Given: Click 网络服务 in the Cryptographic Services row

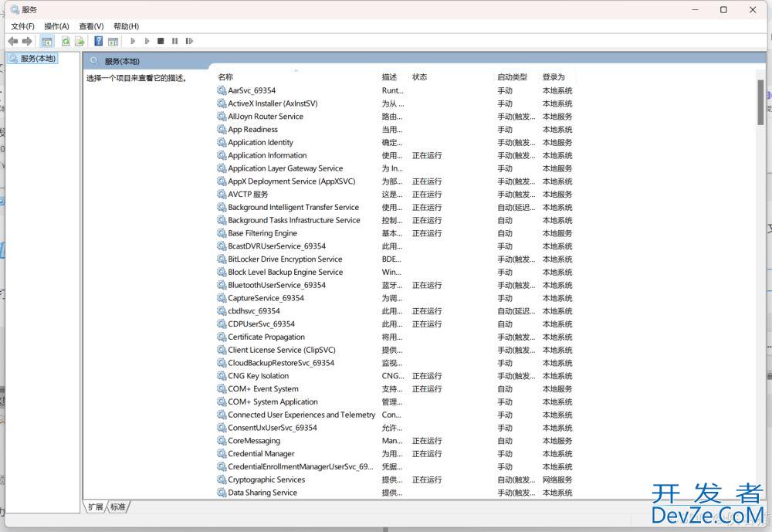Looking at the screenshot, I should click(x=557, y=479).
